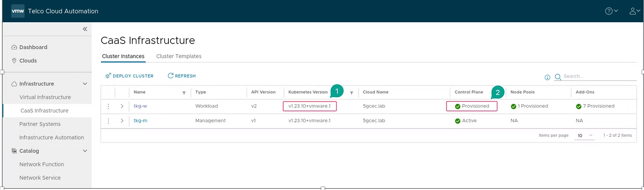Refresh the cluster instances list
The width and height of the screenshot is (644, 190).
coord(181,76)
